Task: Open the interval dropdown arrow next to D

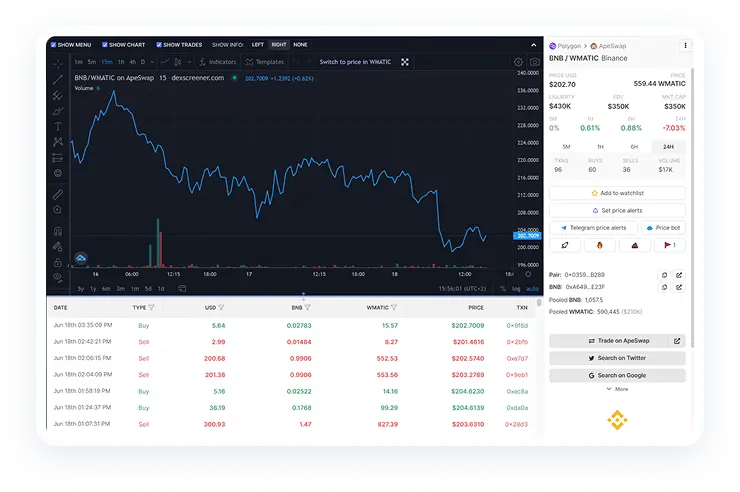Action: (152, 62)
